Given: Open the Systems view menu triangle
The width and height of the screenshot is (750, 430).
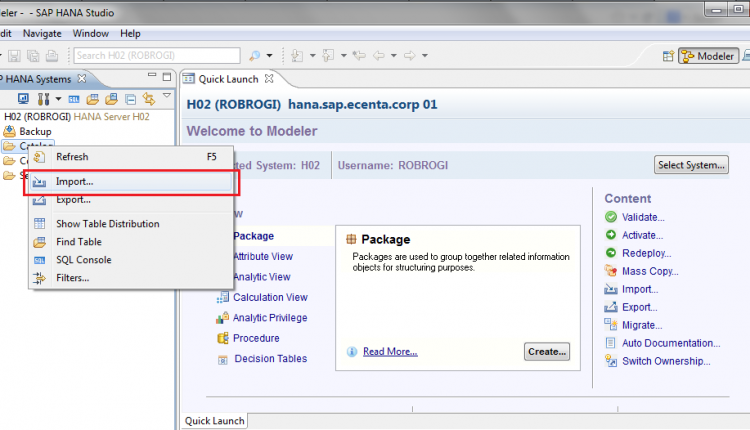Looking at the screenshot, I should click(x=166, y=96).
